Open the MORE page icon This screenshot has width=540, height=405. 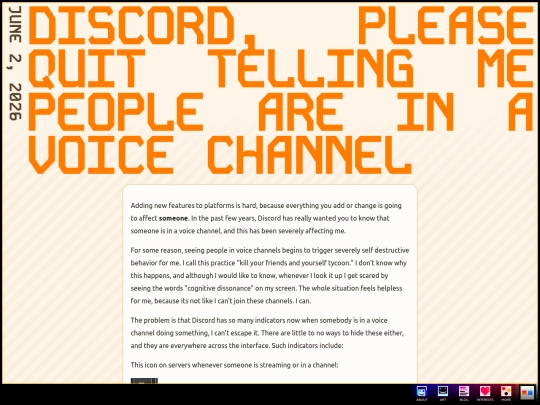click(506, 392)
